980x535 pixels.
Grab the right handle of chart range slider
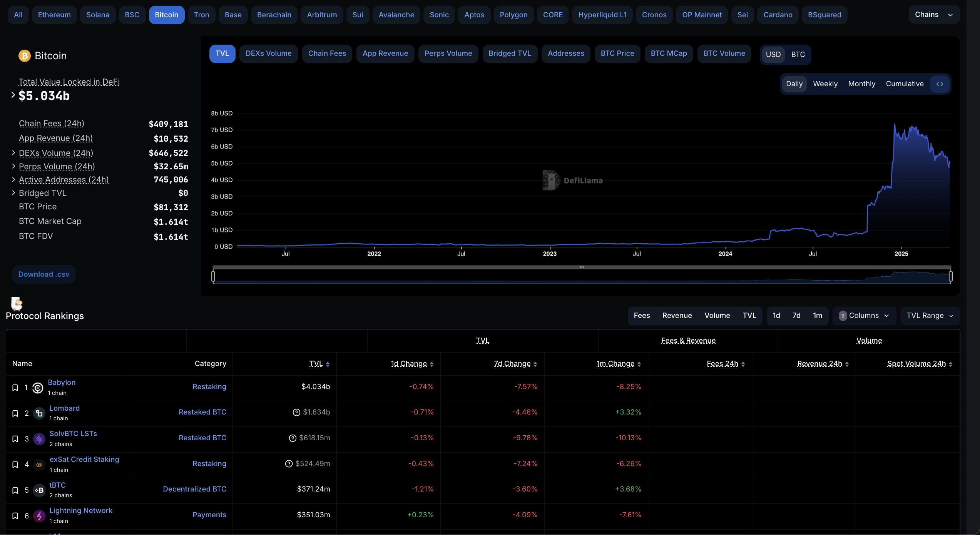click(x=951, y=276)
